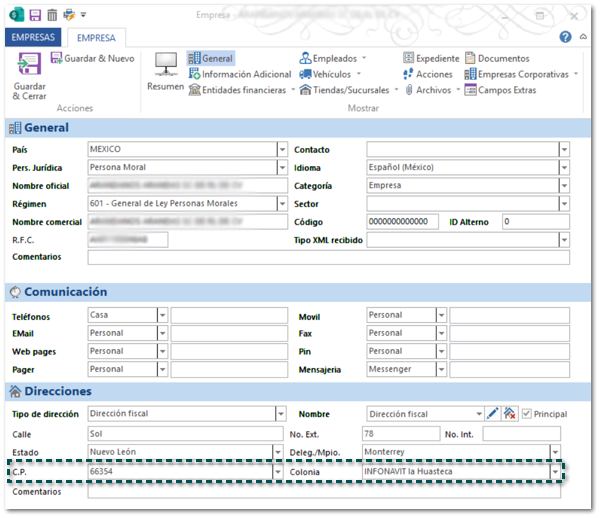Click the Guardar & Cerrar button
The image size is (600, 518).
point(29,75)
